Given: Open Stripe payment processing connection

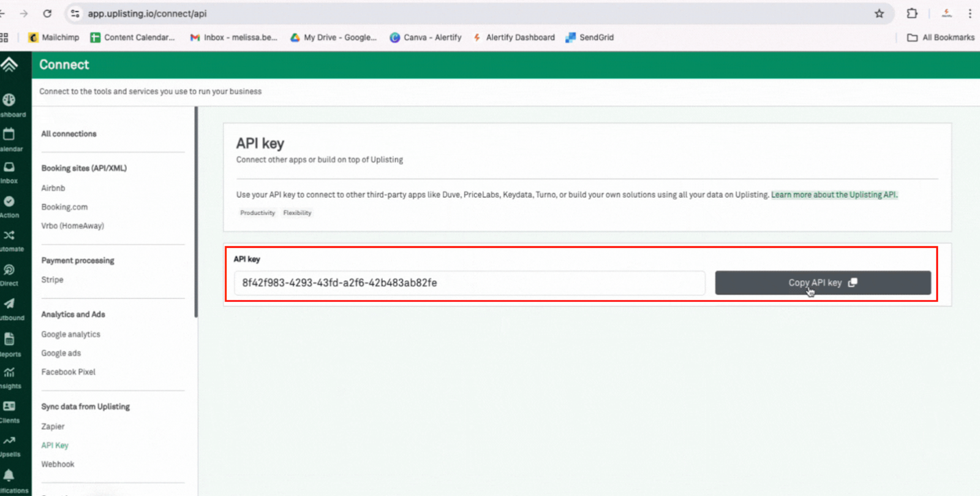Looking at the screenshot, I should pyautogui.click(x=52, y=280).
